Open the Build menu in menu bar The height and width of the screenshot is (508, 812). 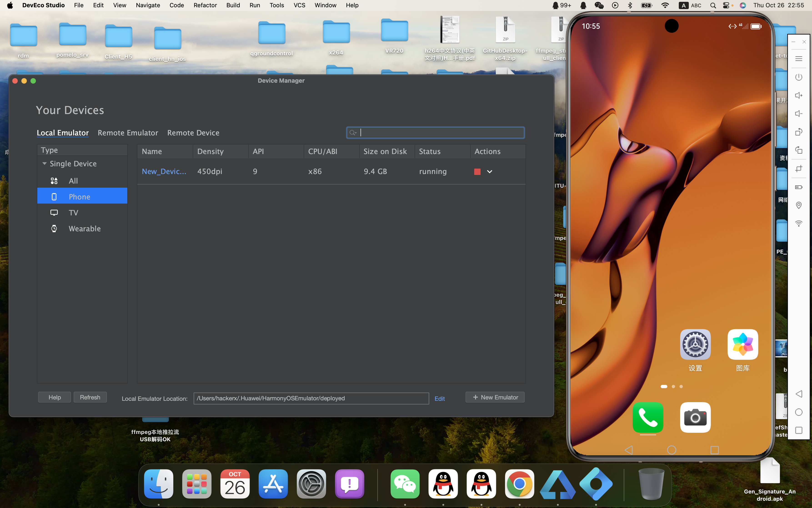click(233, 5)
